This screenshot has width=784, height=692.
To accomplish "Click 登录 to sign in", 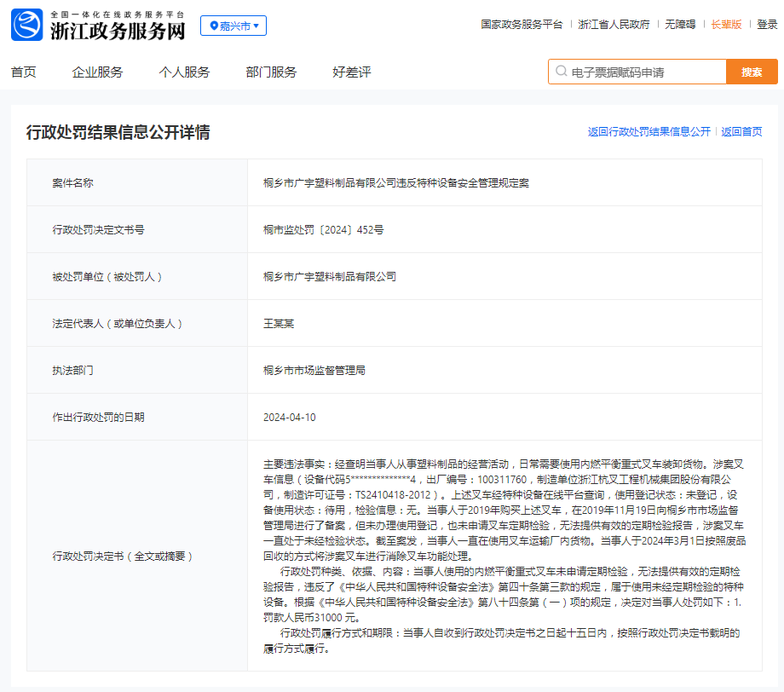I will point(767,25).
